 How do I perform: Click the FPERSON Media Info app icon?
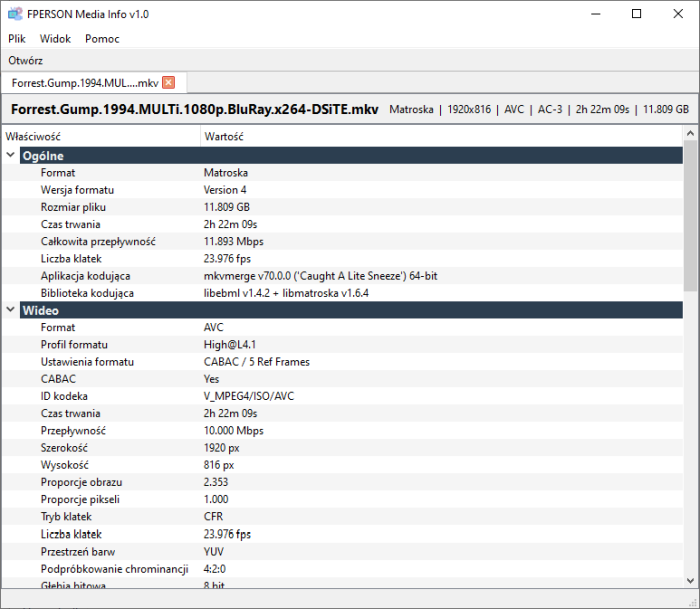(15, 14)
